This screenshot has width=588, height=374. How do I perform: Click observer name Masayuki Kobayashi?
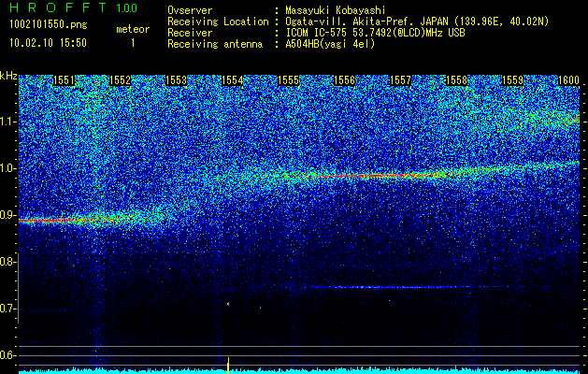336,10
